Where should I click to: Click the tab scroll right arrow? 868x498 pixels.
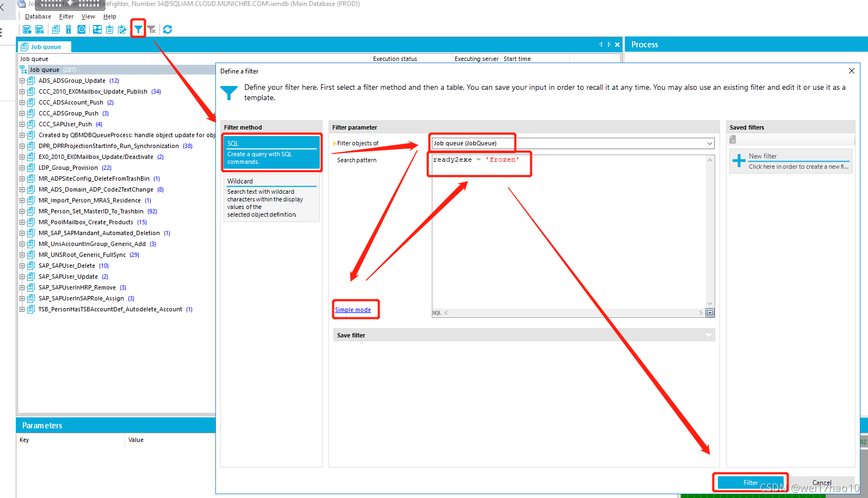click(x=609, y=45)
